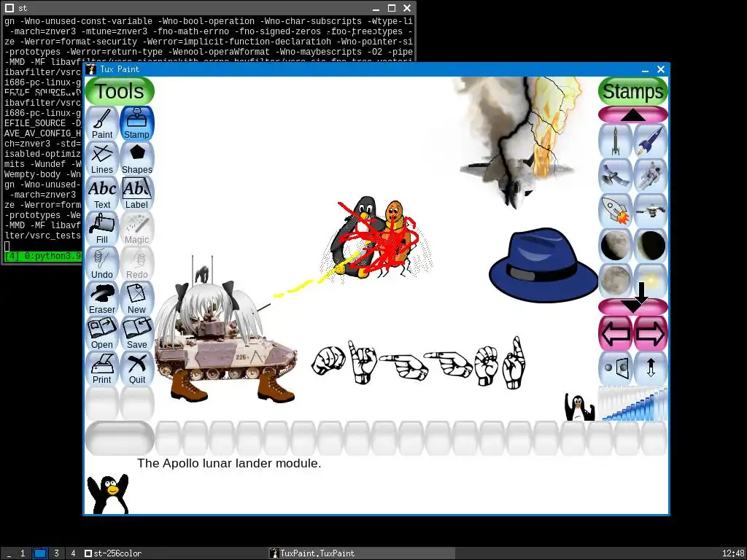The image size is (747, 560).
Task: Pick the full moon stamp
Action: coord(616,281)
